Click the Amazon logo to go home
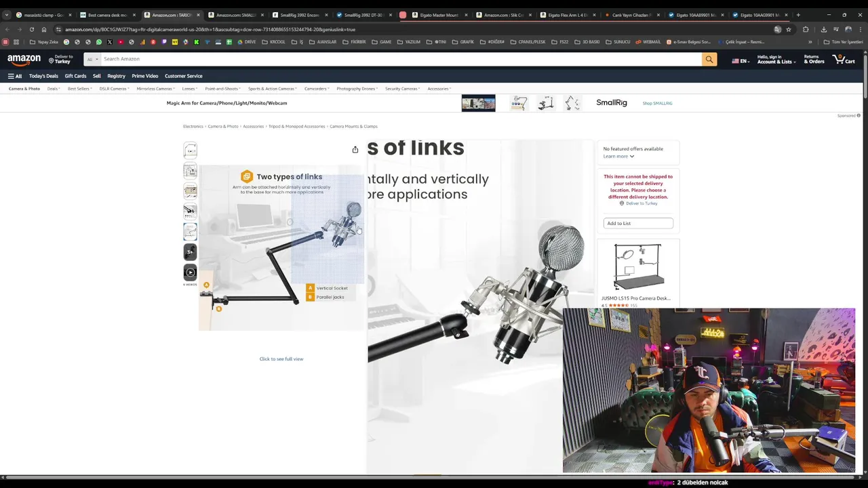This screenshot has height=488, width=868. 24,60
